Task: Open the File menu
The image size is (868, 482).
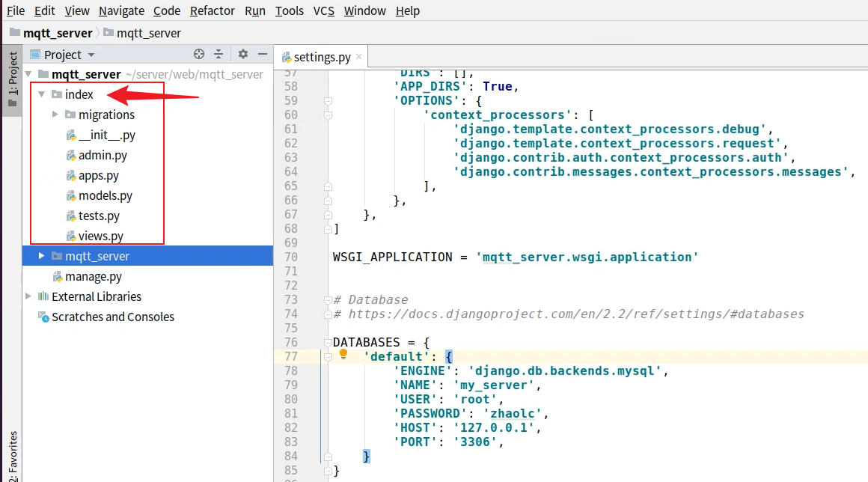Action: pos(16,10)
